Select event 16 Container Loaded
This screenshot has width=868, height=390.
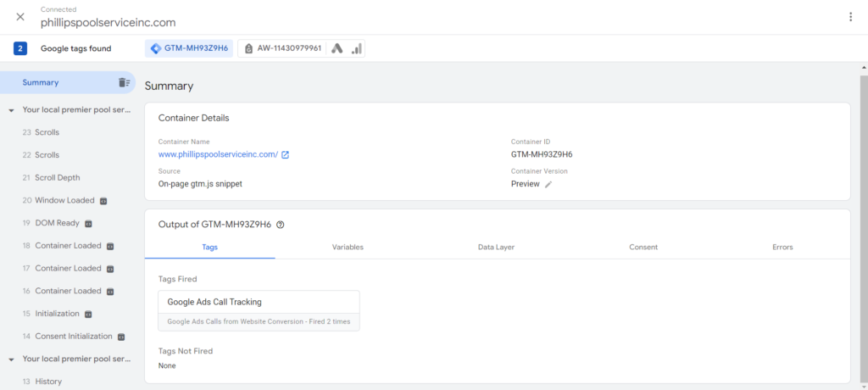[x=62, y=291]
